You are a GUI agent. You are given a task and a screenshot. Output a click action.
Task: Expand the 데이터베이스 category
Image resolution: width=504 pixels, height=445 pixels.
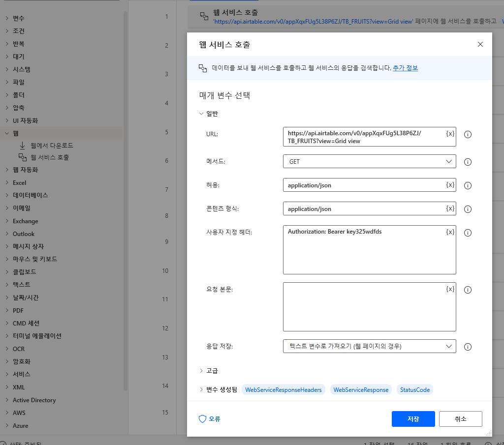pyautogui.click(x=7, y=195)
